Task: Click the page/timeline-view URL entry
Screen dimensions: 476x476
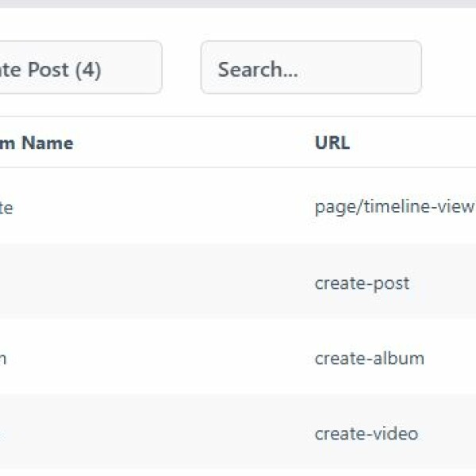Action: tap(393, 208)
